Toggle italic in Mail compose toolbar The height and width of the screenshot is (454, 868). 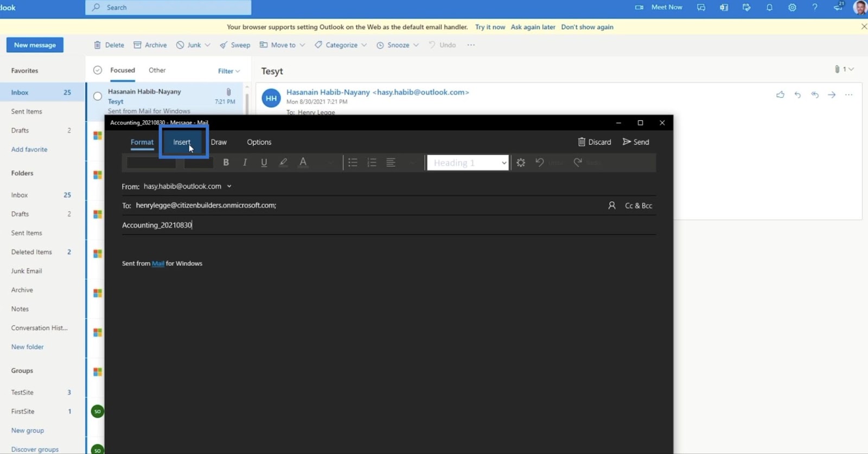point(245,162)
